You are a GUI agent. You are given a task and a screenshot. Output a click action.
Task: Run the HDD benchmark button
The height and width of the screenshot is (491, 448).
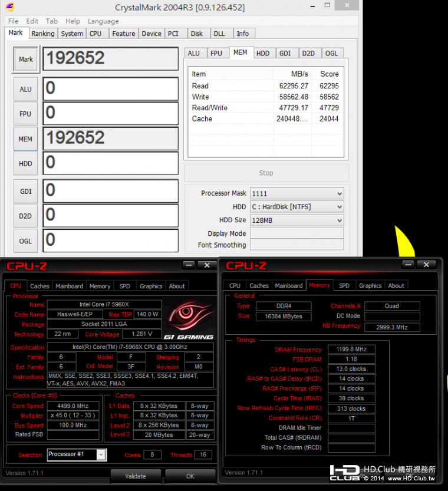tap(26, 163)
